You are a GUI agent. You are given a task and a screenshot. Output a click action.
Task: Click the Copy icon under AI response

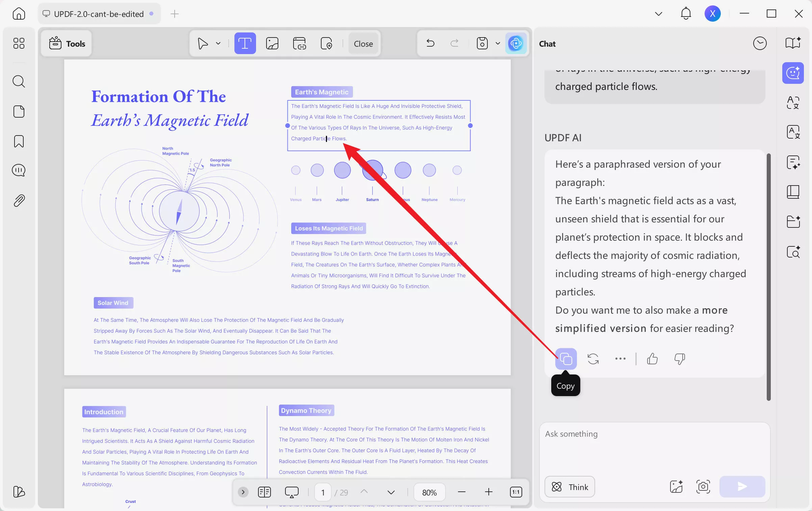tap(566, 359)
